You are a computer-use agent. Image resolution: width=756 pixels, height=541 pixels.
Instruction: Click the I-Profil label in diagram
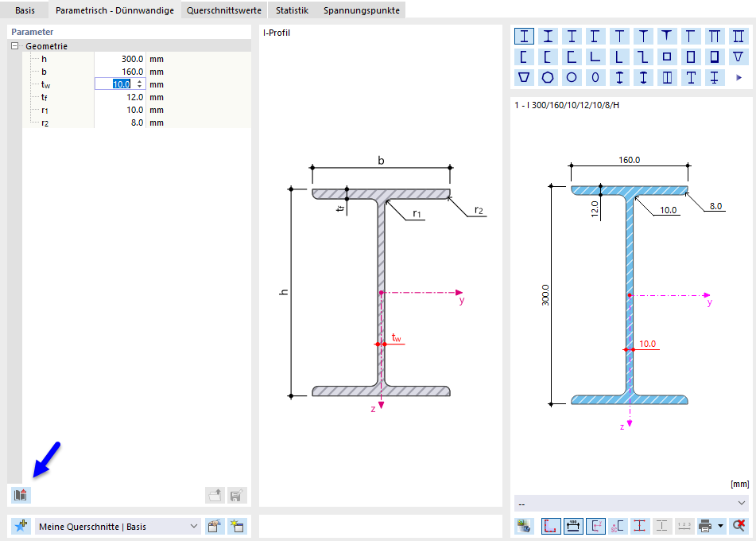point(277,33)
